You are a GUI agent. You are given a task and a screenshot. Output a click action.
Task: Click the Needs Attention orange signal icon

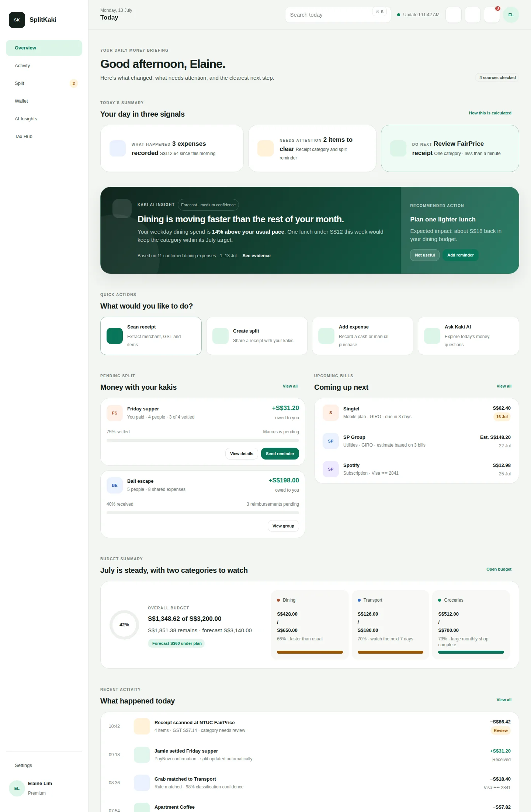coord(265,148)
